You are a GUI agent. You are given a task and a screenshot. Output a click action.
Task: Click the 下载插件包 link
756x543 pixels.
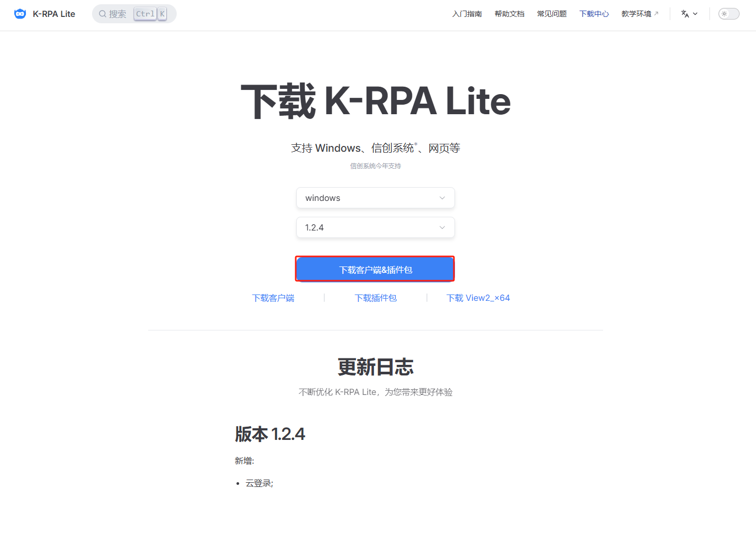[x=376, y=298]
